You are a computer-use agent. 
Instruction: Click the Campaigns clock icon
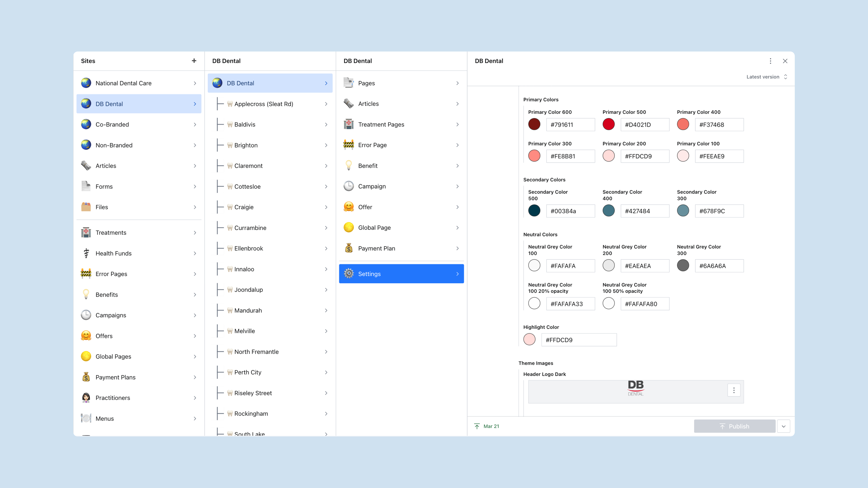click(86, 315)
